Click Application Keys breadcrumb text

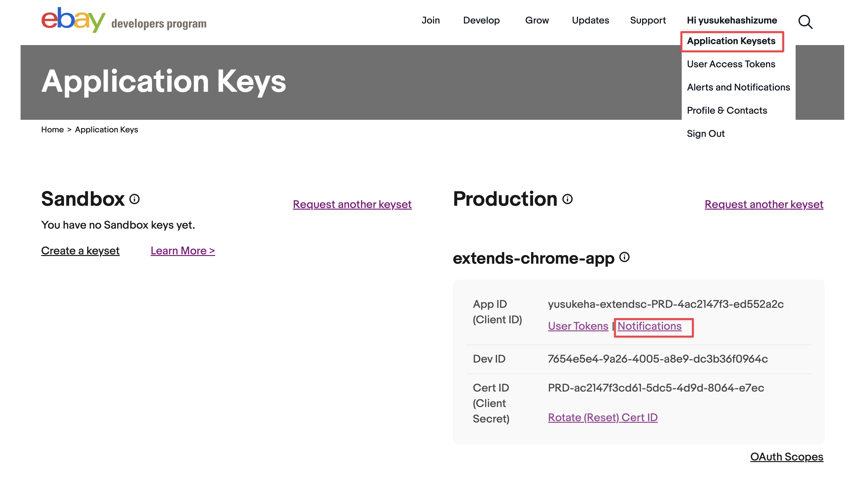[x=106, y=129]
